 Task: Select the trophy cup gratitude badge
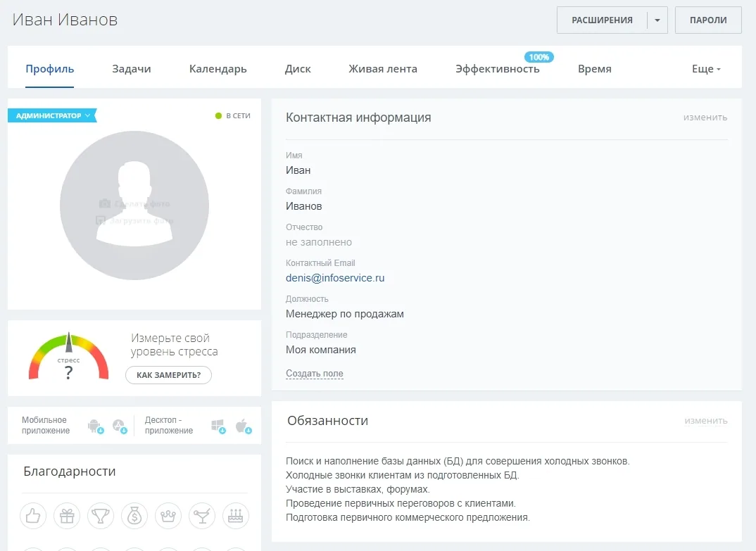(101, 516)
